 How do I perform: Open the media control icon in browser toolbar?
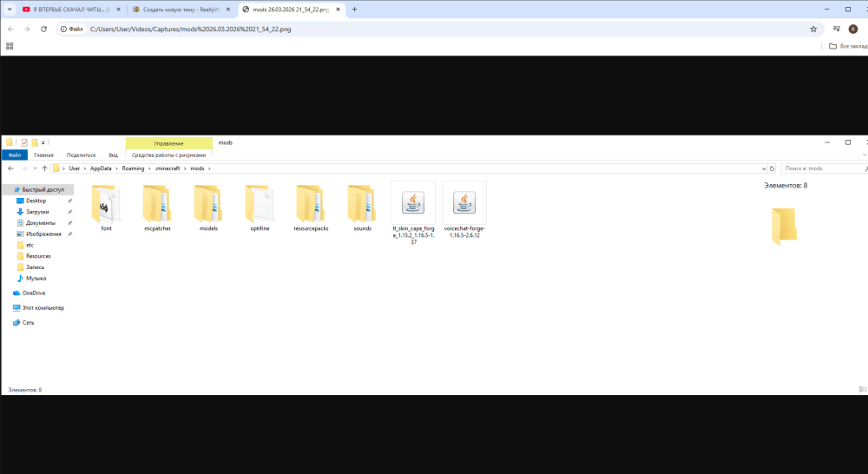(x=837, y=29)
